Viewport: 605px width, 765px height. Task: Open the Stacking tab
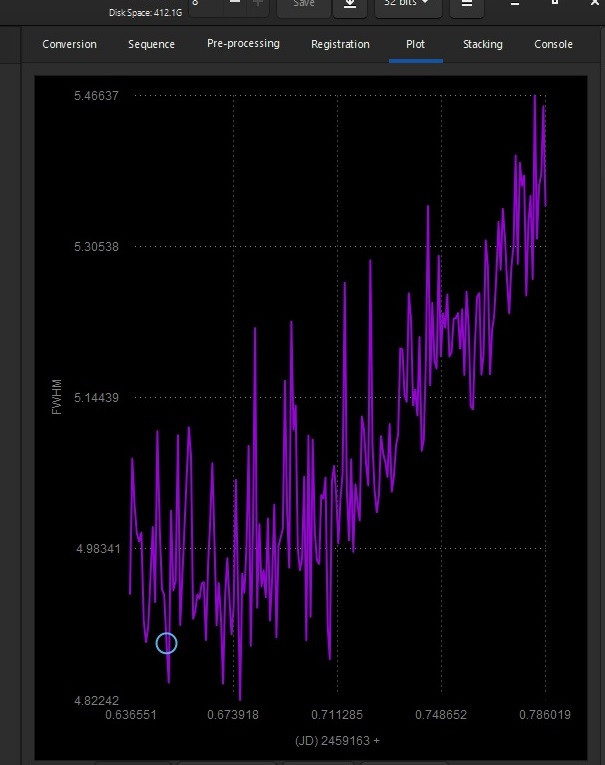click(483, 44)
